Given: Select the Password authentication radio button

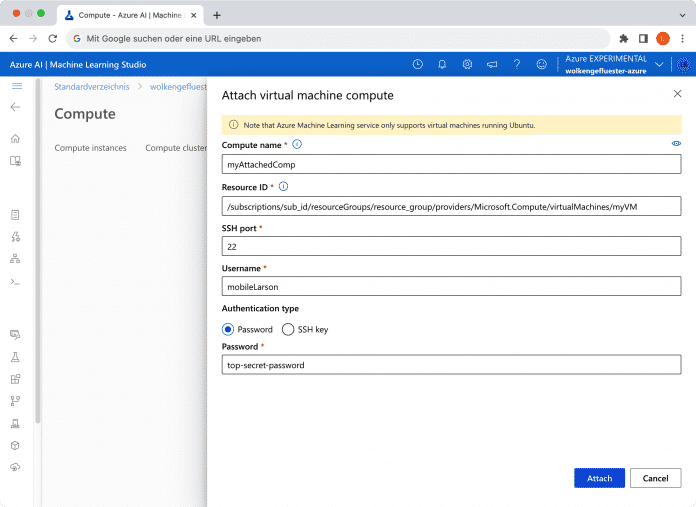Looking at the screenshot, I should coord(228,329).
